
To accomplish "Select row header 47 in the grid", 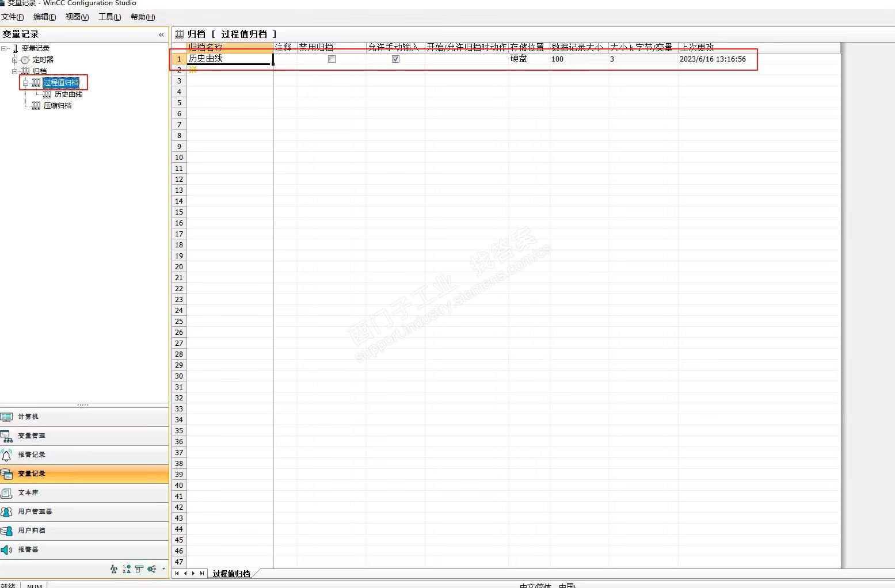I will (x=179, y=562).
